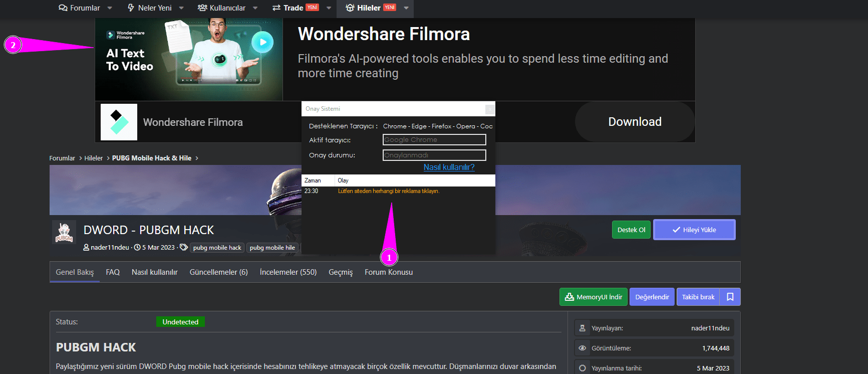Click the Filmora AI Text To Video banner image
The height and width of the screenshot is (374, 868).
[189, 60]
